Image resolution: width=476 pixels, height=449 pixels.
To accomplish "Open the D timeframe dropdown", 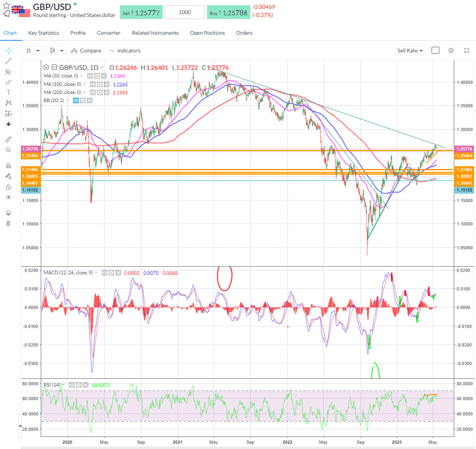I will click(x=32, y=51).
